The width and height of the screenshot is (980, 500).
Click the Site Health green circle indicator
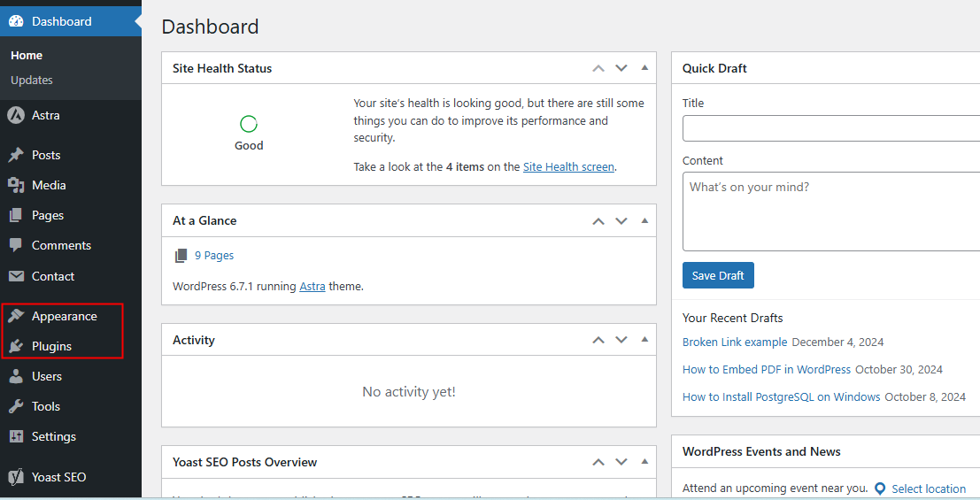tap(249, 124)
